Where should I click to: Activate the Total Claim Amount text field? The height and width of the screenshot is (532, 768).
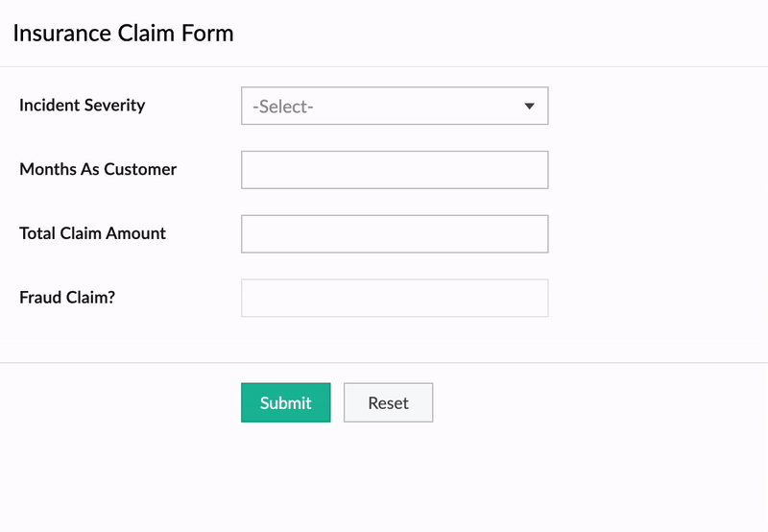(394, 234)
